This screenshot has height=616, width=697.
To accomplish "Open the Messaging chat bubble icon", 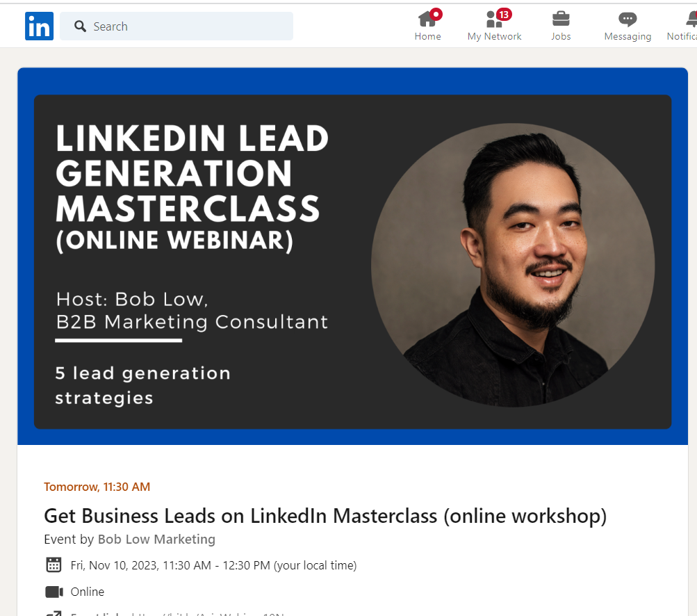I will click(628, 19).
